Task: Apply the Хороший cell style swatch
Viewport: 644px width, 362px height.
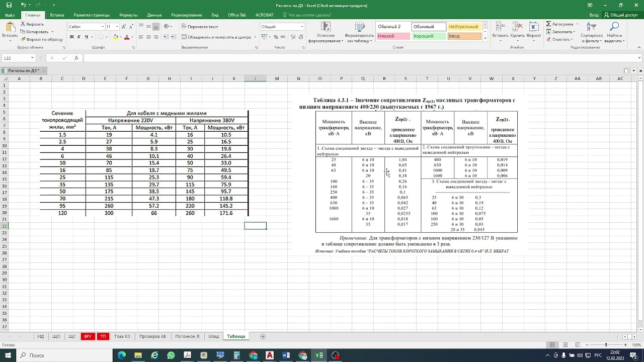Action: (429, 36)
